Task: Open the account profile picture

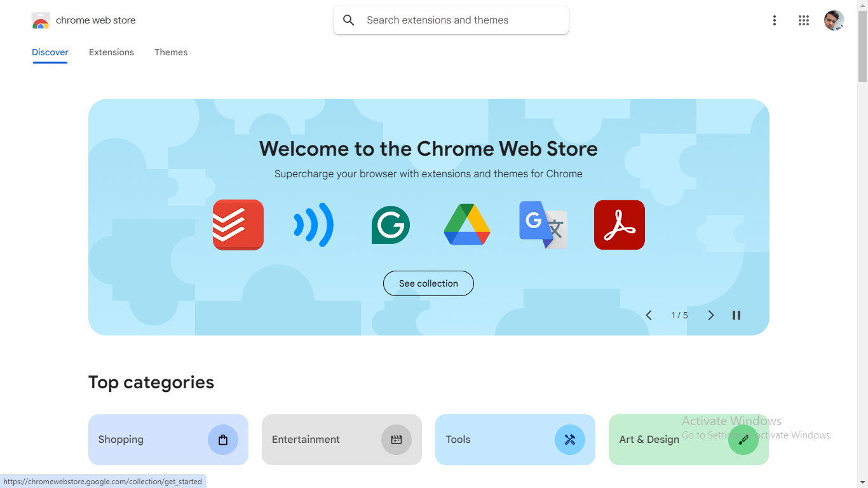Action: pyautogui.click(x=834, y=20)
